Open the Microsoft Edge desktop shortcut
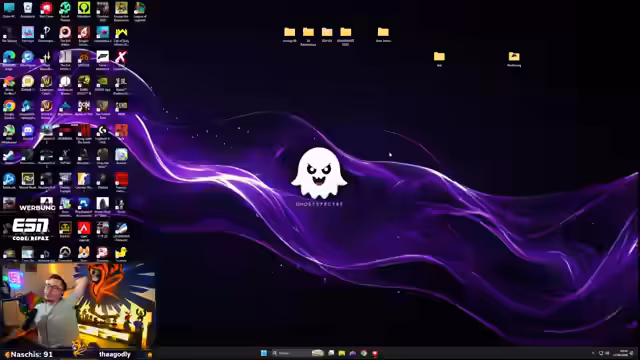 pyautogui.click(x=9, y=60)
